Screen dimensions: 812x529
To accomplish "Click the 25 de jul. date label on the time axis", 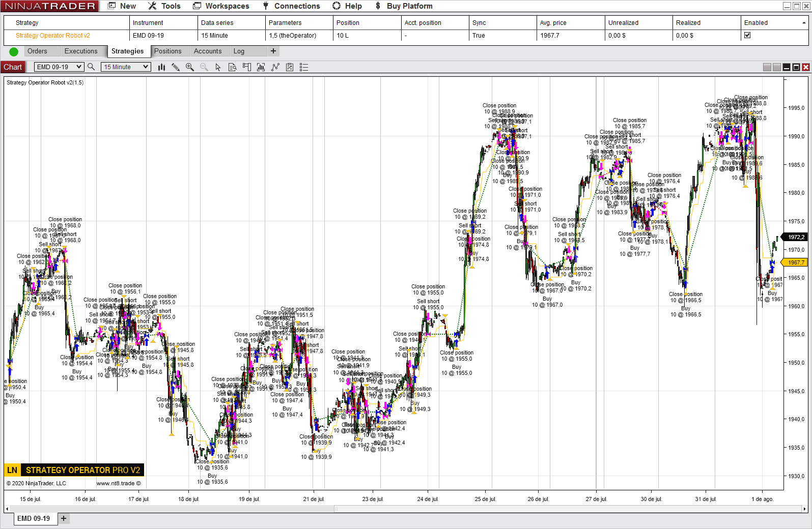I will pos(485,499).
